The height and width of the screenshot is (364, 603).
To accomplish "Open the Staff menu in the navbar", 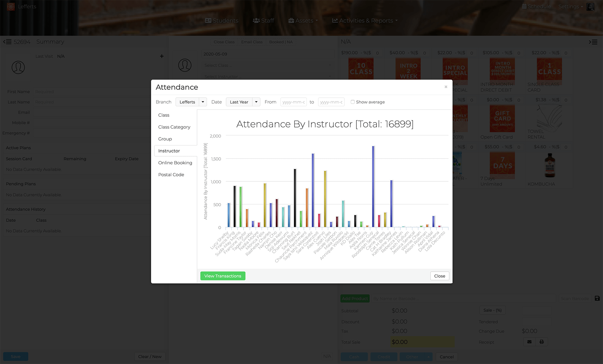I will click(x=264, y=21).
